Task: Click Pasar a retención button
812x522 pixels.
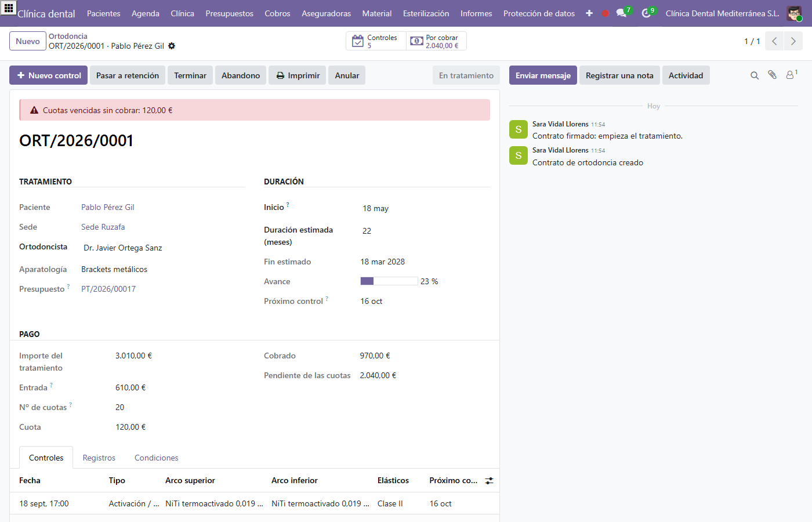Action: [128, 75]
